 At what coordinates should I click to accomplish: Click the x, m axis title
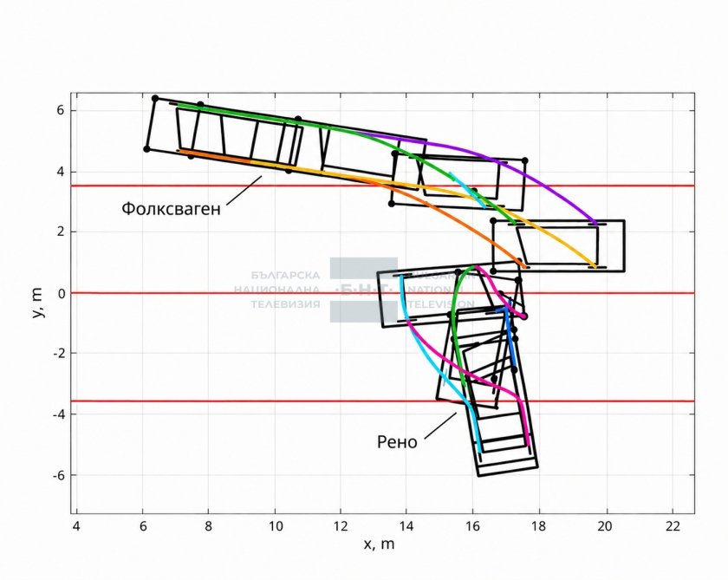click(x=379, y=544)
